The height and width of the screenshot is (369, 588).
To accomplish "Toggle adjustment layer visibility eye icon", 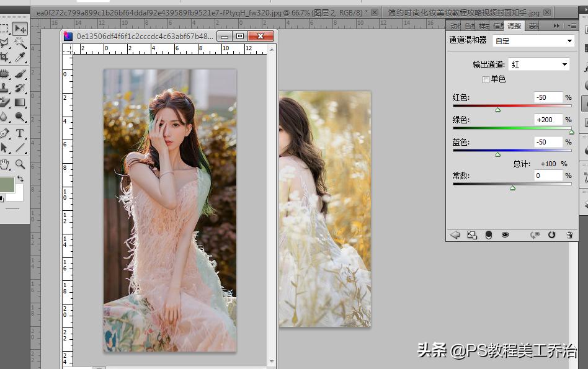I will point(505,235).
